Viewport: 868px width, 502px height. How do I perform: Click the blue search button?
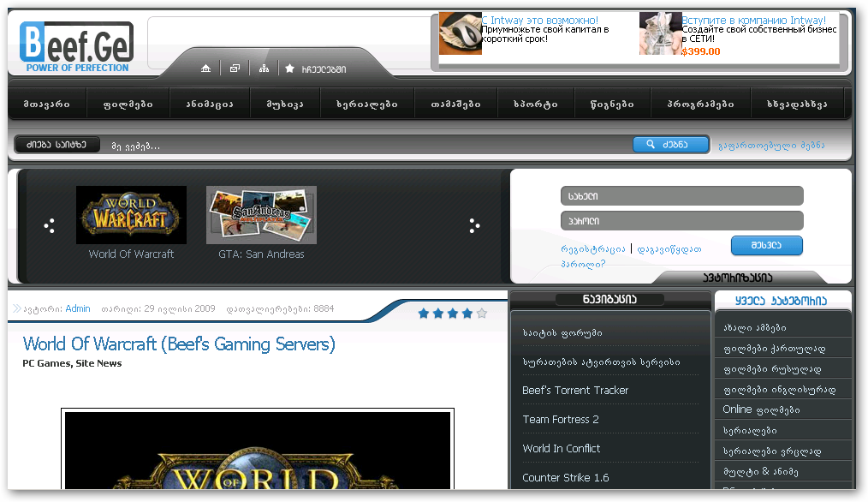[x=670, y=145]
